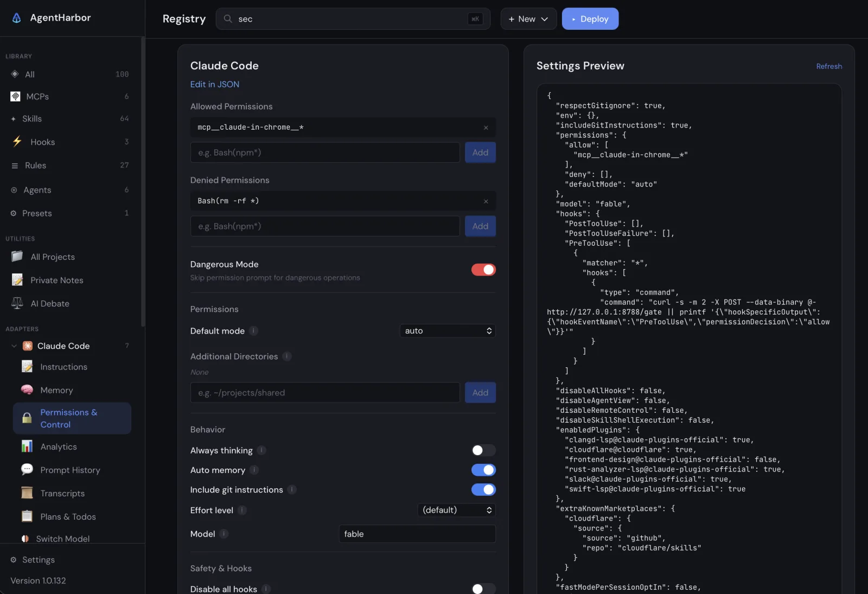Viewport: 868px width, 594px height.
Task: Remove the Bash(rm -rf *) denied permission
Action: click(486, 201)
